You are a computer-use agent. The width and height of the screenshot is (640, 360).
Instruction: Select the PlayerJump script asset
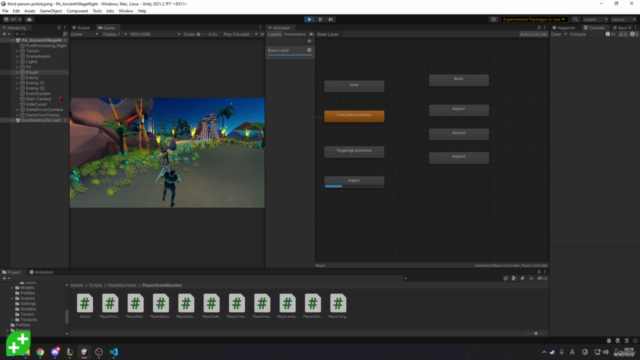point(287,306)
